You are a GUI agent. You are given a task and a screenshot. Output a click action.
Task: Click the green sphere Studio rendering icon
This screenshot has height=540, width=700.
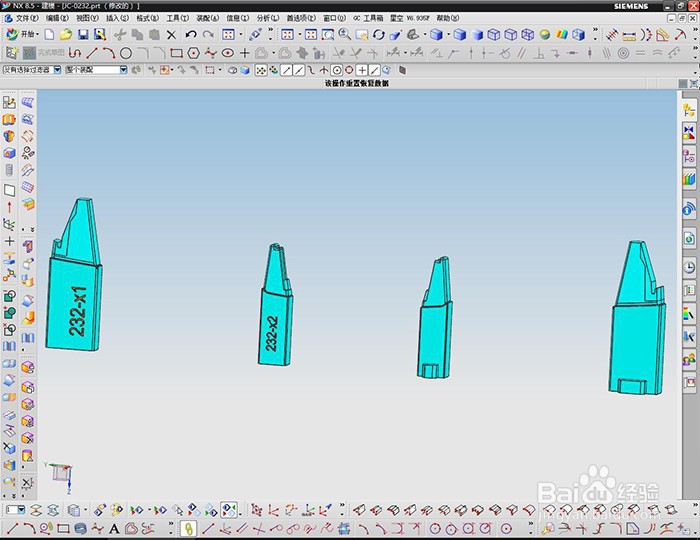[545, 34]
